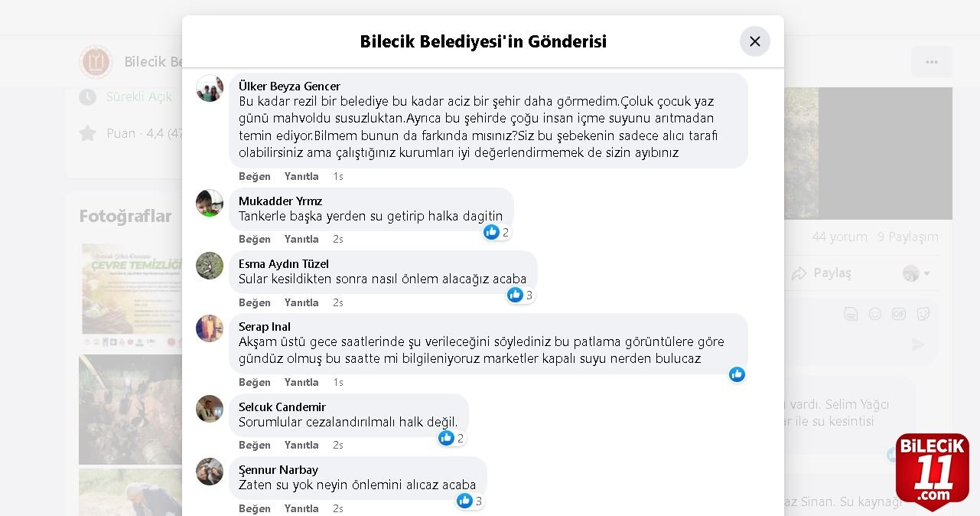Click Yanıtla under Selcuk Candemir's comment

(x=301, y=446)
